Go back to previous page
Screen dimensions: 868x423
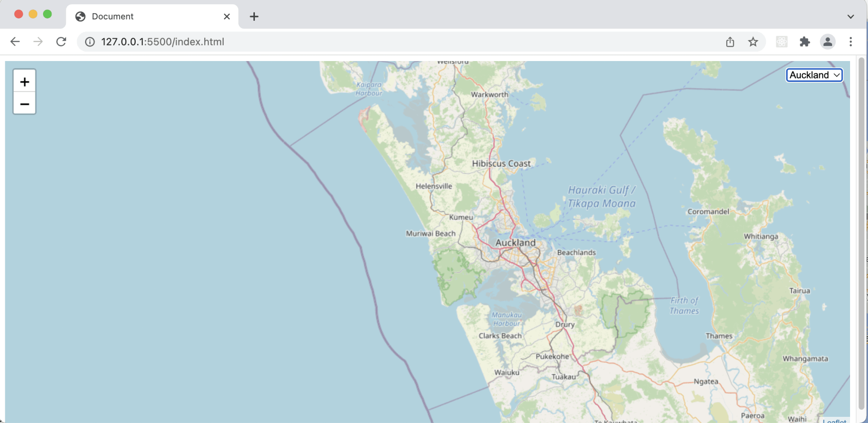pyautogui.click(x=15, y=42)
